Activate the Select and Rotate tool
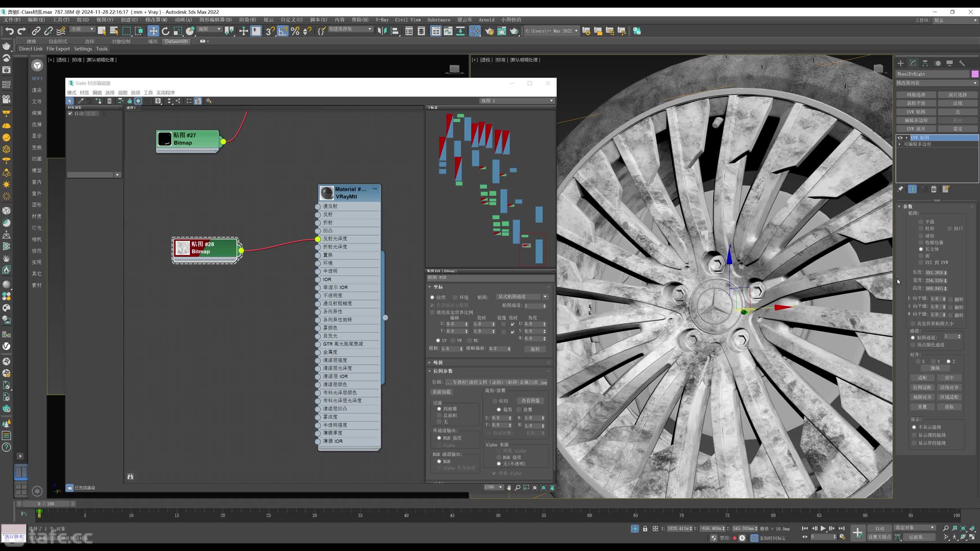The image size is (980, 551). tap(165, 31)
